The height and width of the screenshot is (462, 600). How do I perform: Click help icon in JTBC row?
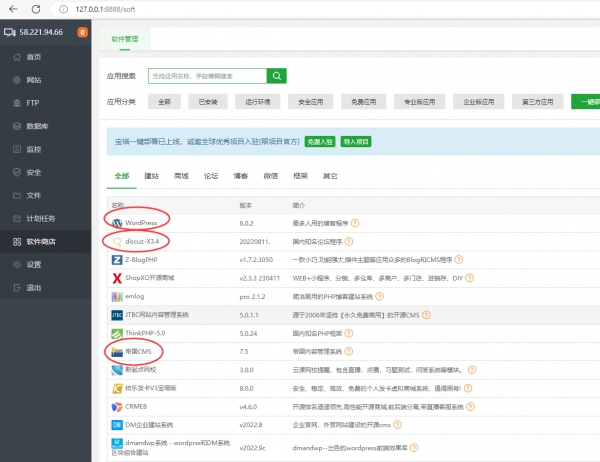coord(426,315)
